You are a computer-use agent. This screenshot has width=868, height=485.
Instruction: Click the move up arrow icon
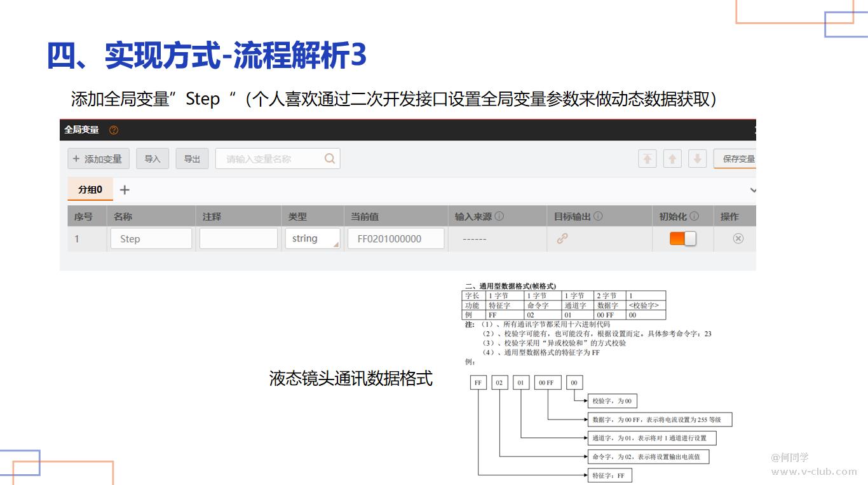pyautogui.click(x=672, y=159)
